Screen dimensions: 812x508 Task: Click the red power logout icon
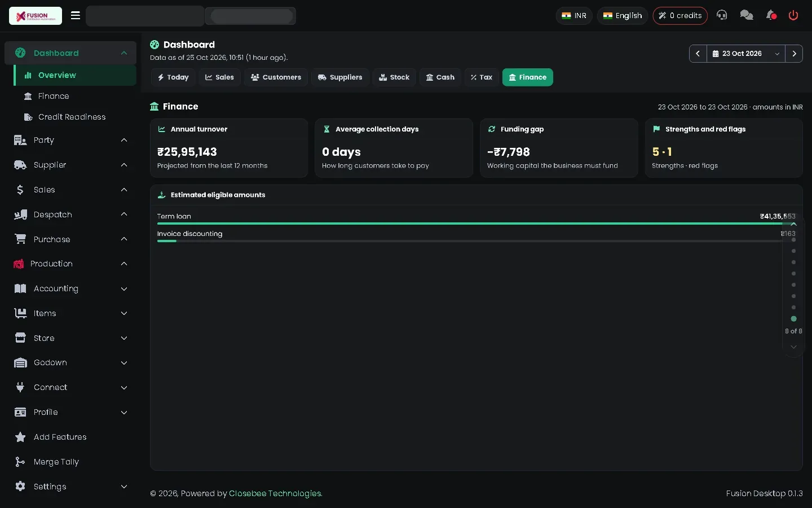[x=793, y=15]
